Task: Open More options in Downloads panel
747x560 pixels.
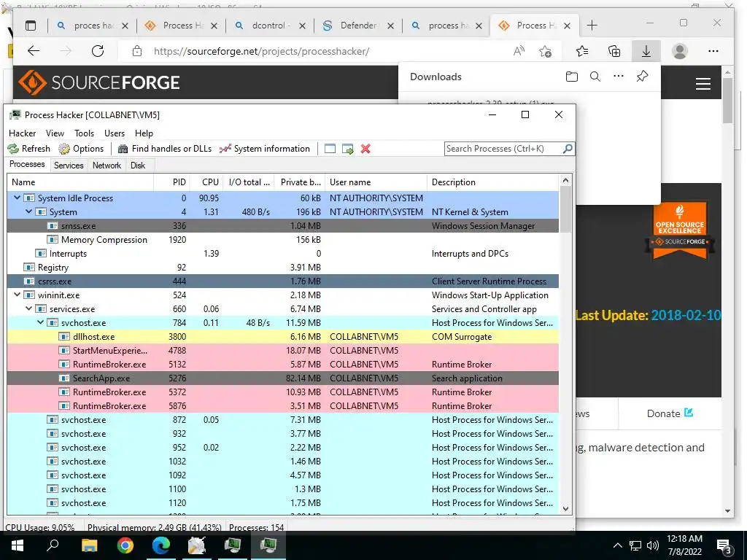Action: pos(619,76)
